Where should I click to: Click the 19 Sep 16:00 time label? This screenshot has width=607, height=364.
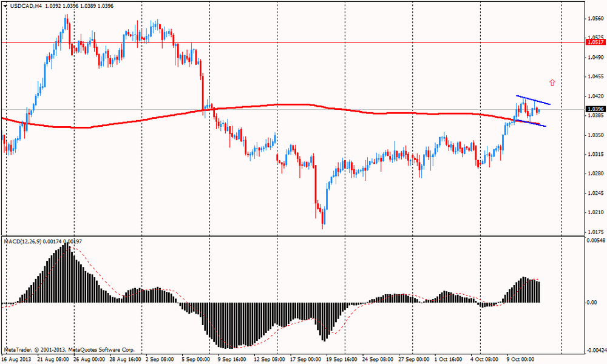coord(342,359)
